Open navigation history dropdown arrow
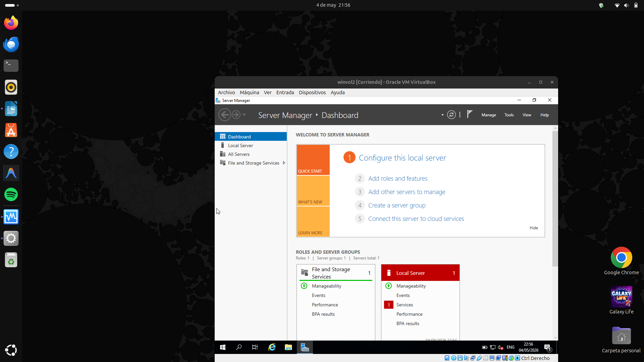This screenshot has width=644, height=362. [x=244, y=115]
